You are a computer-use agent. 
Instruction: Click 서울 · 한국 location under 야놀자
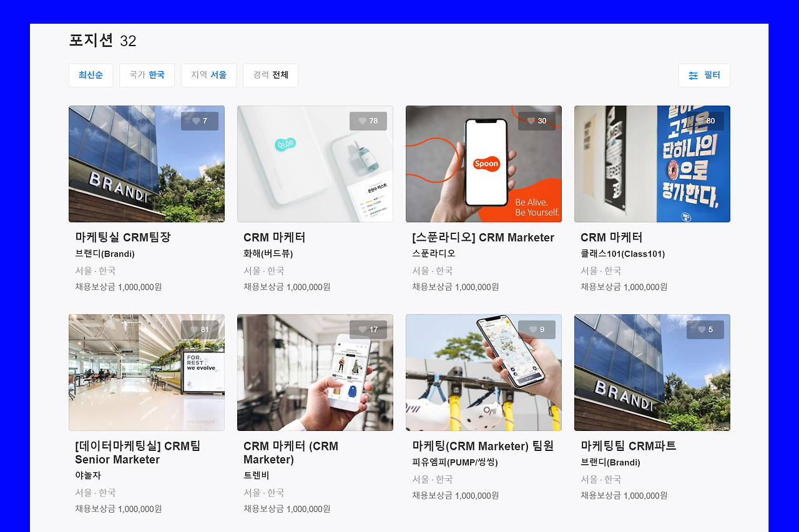click(96, 492)
